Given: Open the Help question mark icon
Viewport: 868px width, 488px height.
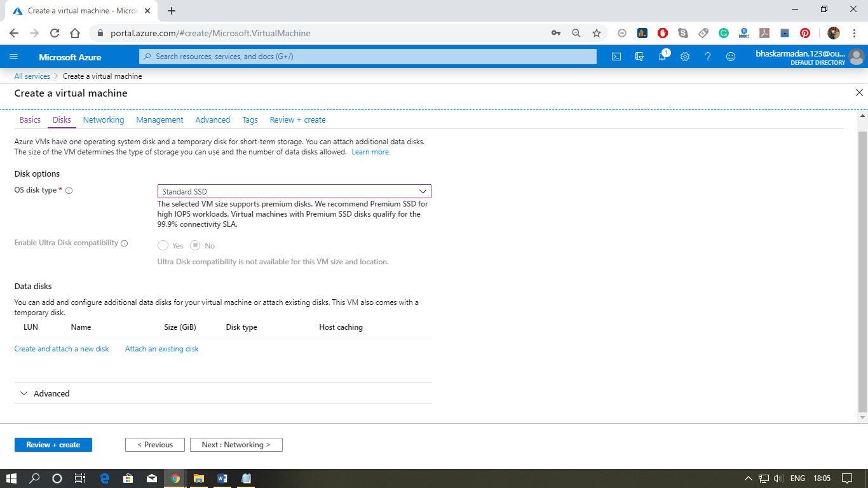Looking at the screenshot, I should coord(707,57).
